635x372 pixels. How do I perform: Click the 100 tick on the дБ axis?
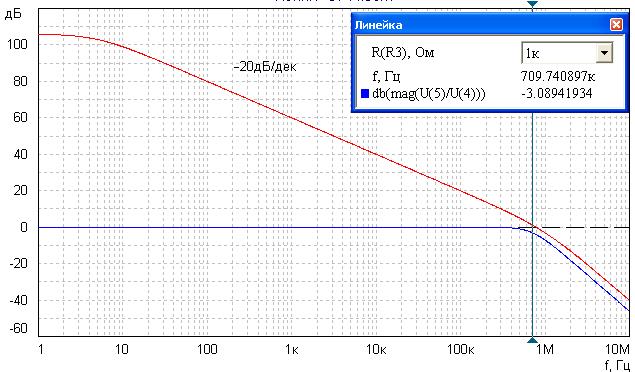pyautogui.click(x=17, y=44)
